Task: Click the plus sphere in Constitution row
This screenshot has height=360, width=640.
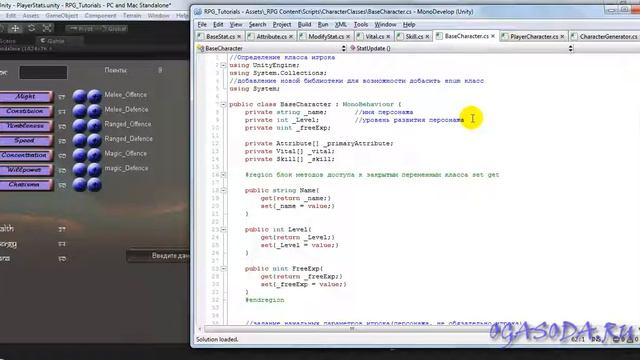Action: coord(94,111)
